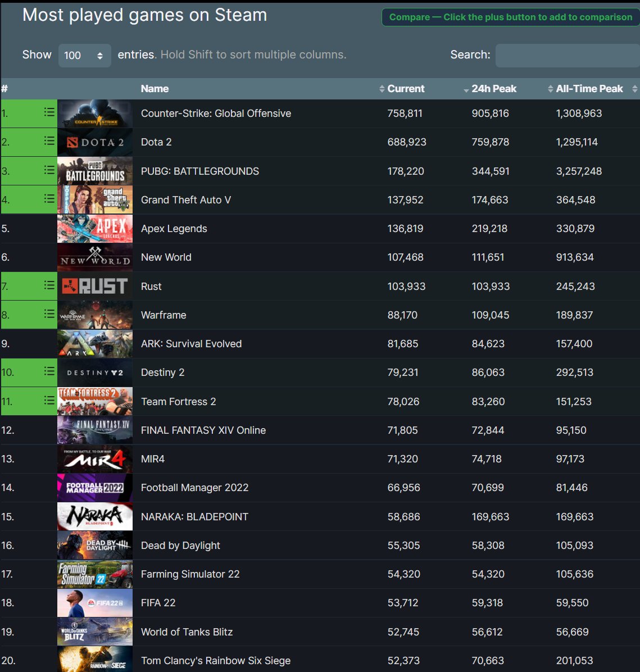
Task: Open the Apex Legends link
Action: (174, 229)
